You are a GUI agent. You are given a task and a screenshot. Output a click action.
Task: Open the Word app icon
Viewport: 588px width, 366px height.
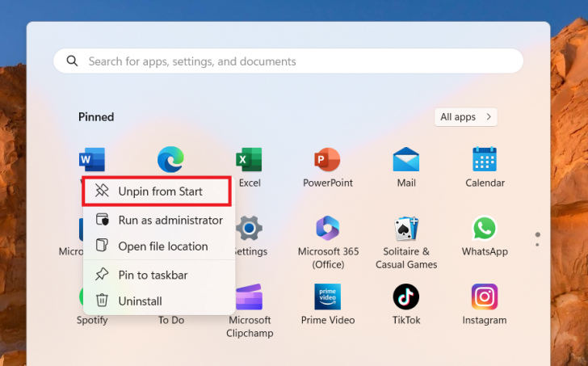(92, 159)
